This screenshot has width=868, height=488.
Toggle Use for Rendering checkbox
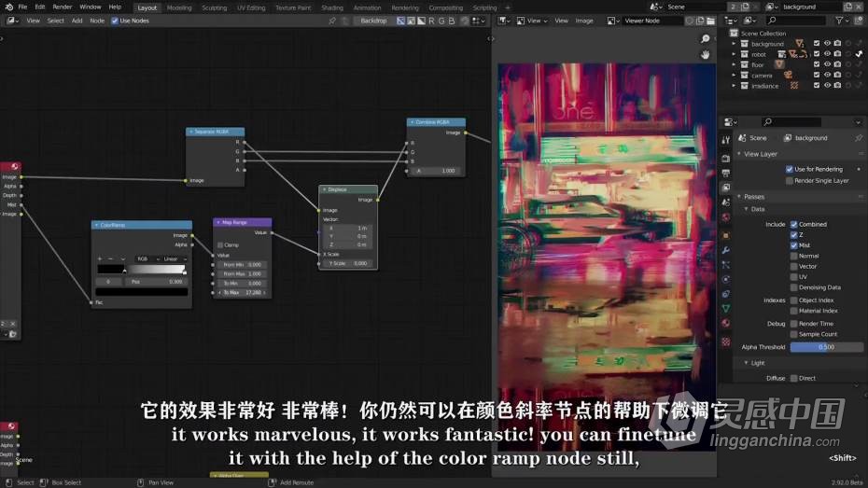(790, 169)
